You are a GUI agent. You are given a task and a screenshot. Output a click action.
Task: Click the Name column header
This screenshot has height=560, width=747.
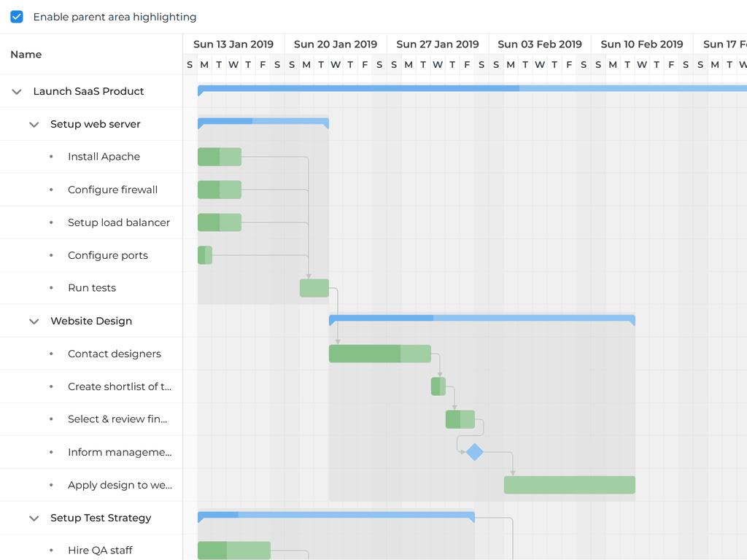[x=26, y=55]
